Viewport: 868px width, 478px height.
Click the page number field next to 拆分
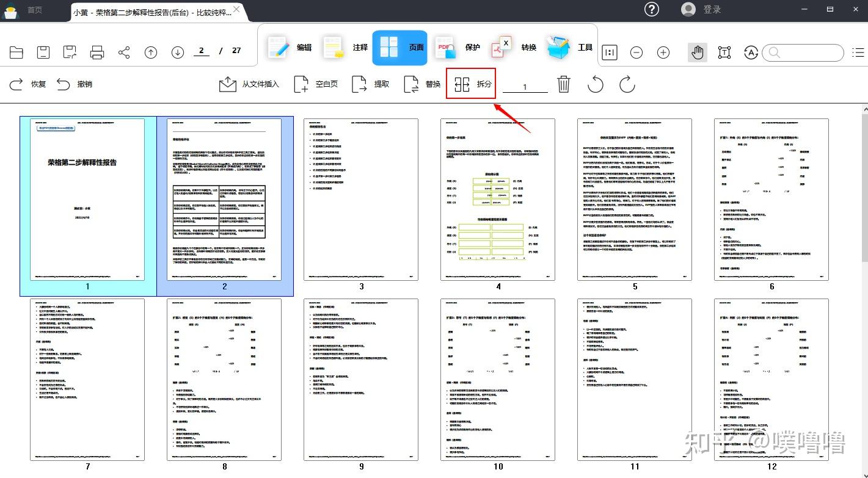[525, 86]
